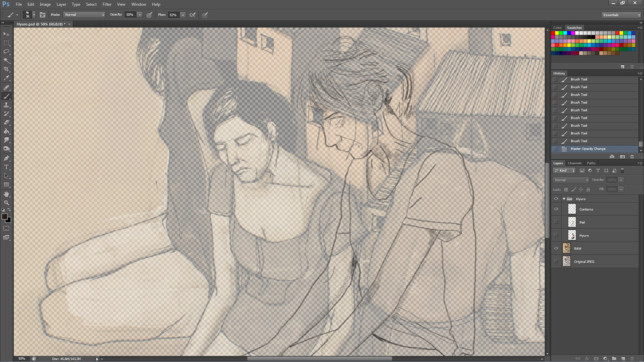Screen dimensions: 644x362
Task: Create a new layer icon
Action: point(623,358)
